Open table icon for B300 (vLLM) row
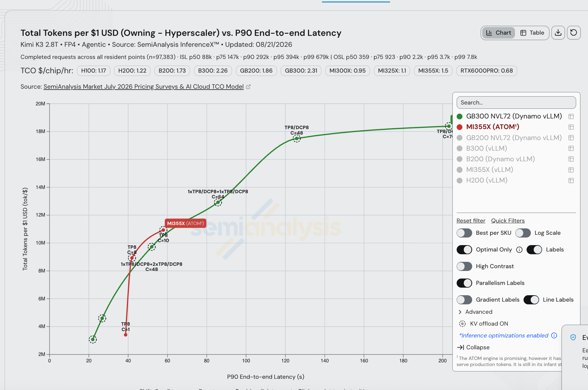Screen dimensions: 588x390 [x=571, y=149]
